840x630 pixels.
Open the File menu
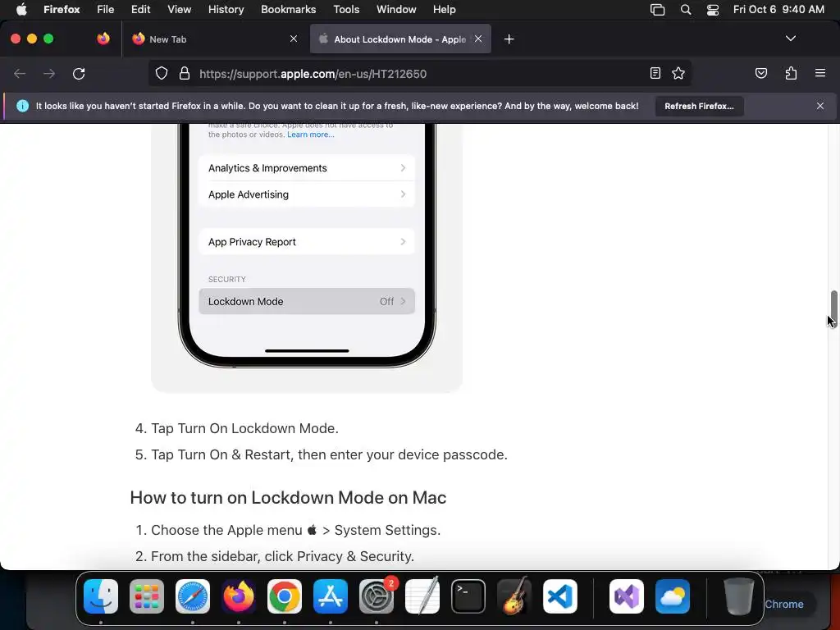[x=105, y=9]
